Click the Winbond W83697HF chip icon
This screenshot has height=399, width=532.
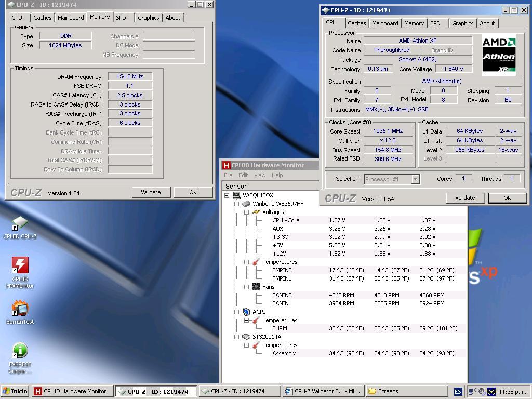point(246,204)
